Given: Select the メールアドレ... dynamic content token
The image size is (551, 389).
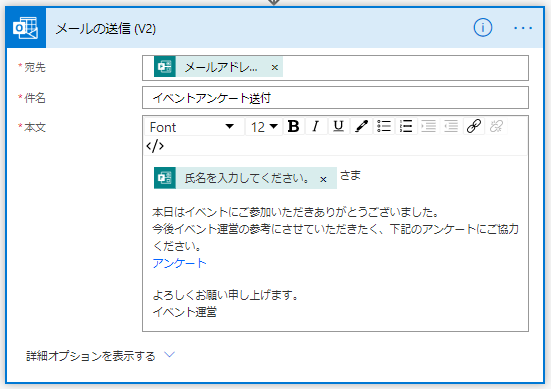Looking at the screenshot, I should point(218,67).
